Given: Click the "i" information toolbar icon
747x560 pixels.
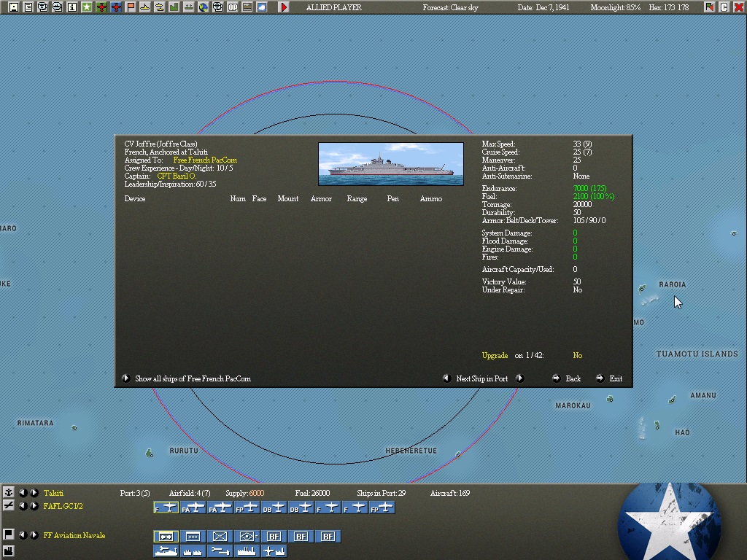Looking at the screenshot, I should [71, 7].
